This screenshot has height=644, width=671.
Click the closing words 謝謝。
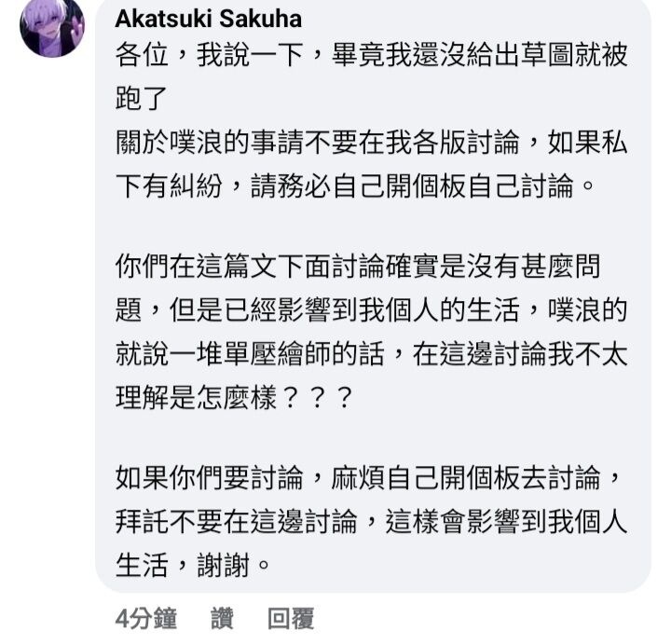[234, 566]
